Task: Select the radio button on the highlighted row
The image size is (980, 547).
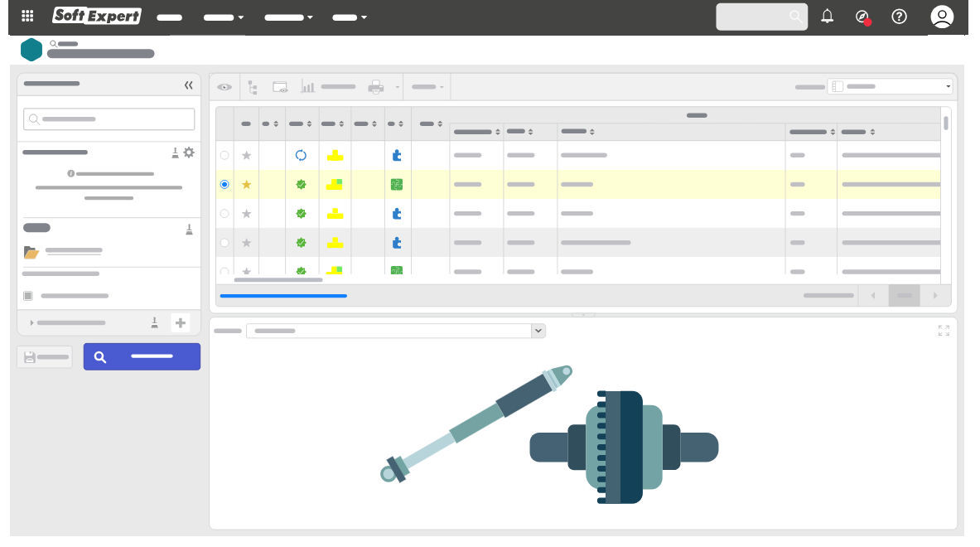Action: click(224, 184)
